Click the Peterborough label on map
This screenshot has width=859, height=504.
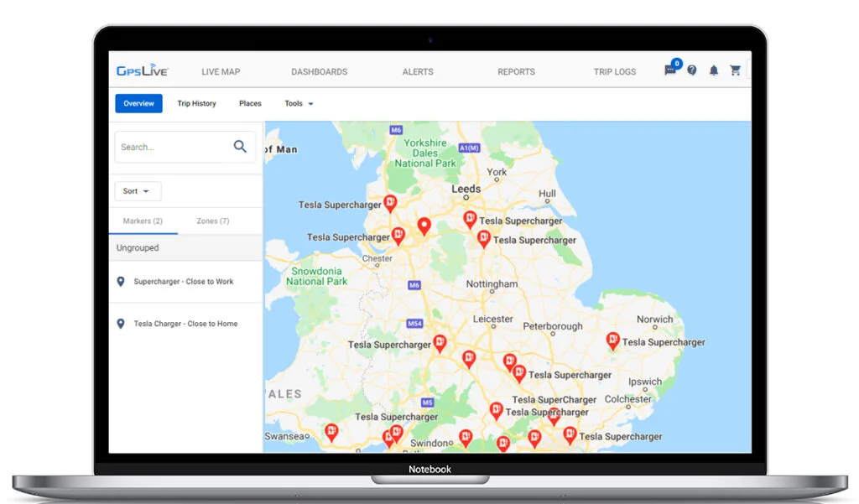(553, 326)
